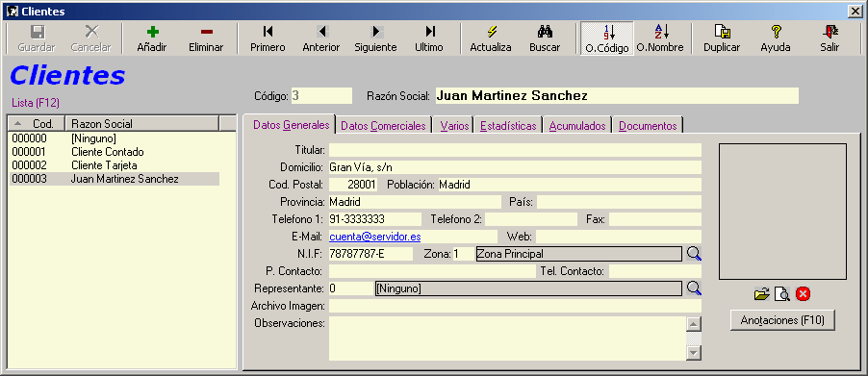Open the Varios tab
This screenshot has width=868, height=376.
(x=454, y=126)
